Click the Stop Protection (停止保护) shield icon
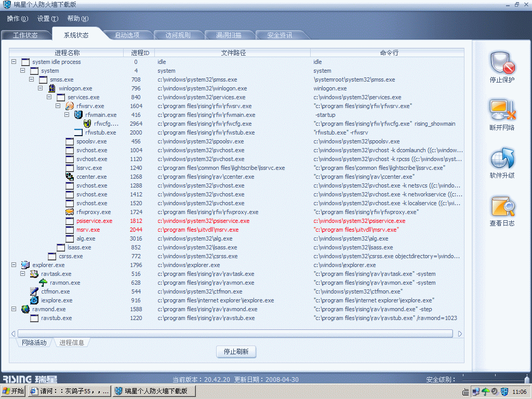The height and width of the screenshot is (399, 532). pyautogui.click(x=502, y=63)
